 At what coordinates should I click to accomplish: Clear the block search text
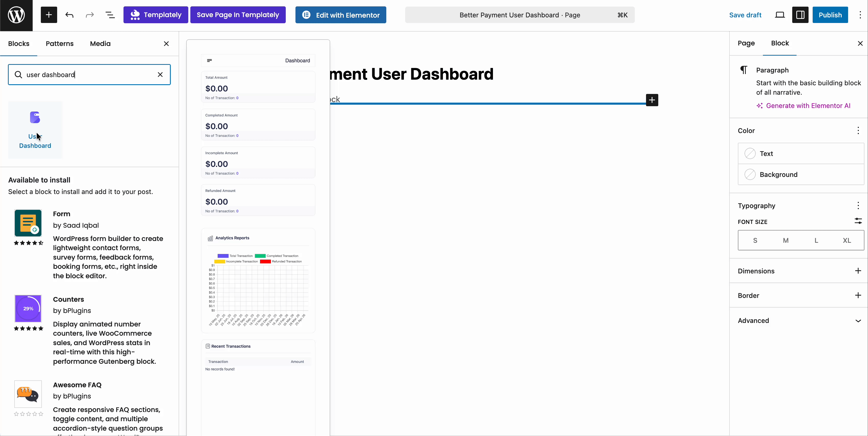[x=160, y=75]
